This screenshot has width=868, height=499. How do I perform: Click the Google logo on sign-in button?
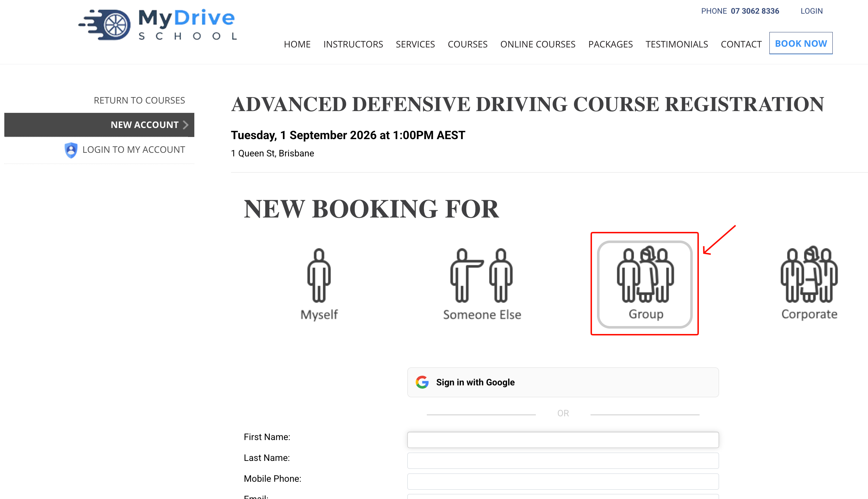[422, 382]
